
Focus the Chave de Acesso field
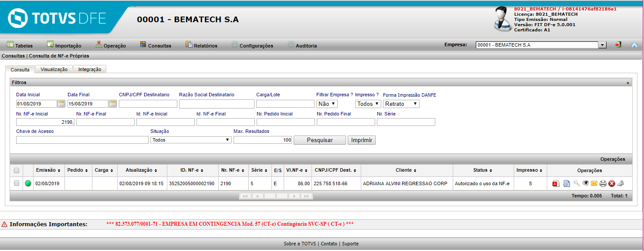82,140
